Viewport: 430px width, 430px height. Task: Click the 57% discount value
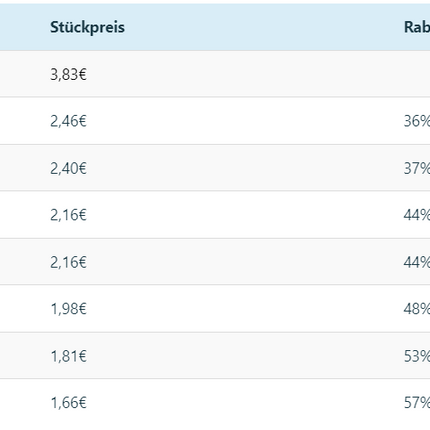tap(417, 402)
